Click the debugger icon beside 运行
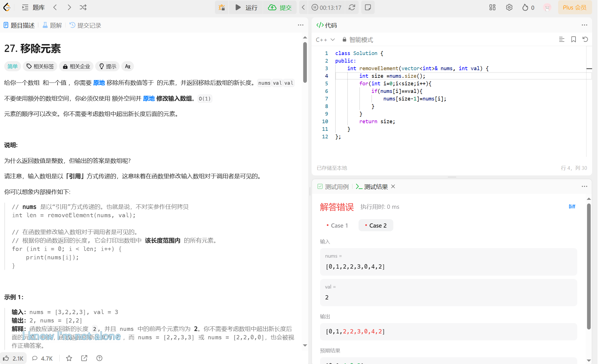Viewport: 598px width, 364px height. 222,7
